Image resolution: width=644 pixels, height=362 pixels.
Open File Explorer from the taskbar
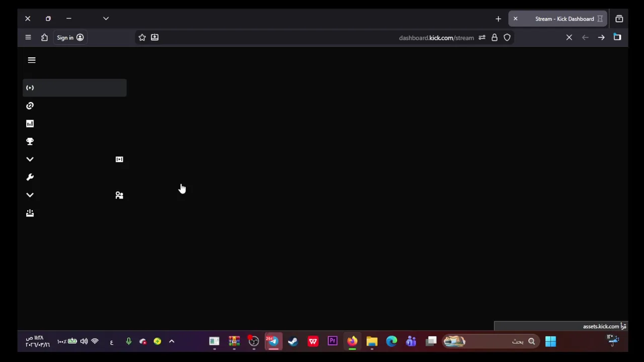(372, 342)
